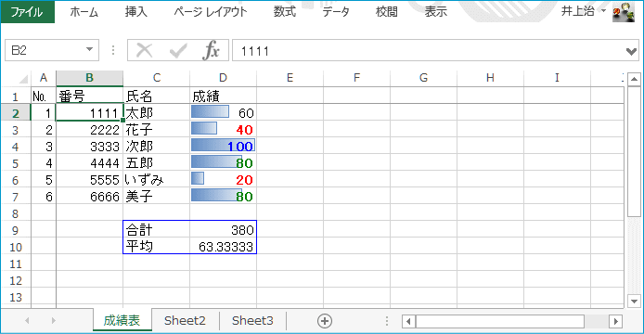Select column B header
The width and height of the screenshot is (644, 334).
[x=89, y=78]
